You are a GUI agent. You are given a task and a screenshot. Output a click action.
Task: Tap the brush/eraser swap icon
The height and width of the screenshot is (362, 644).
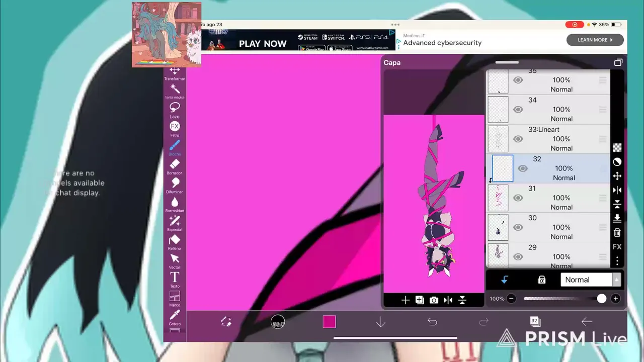click(x=226, y=322)
